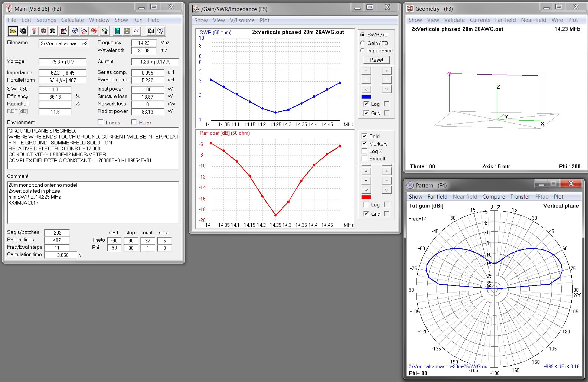Viewport: 588px width, 382px height.
Task: Uncheck Log for the SWR plot
Action: (x=366, y=104)
